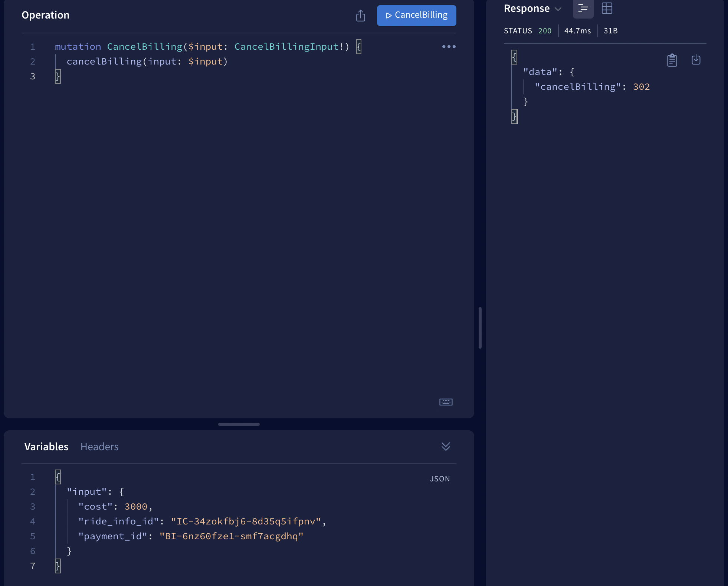This screenshot has height=586, width=728.
Task: Click the share operation icon
Action: click(x=360, y=16)
